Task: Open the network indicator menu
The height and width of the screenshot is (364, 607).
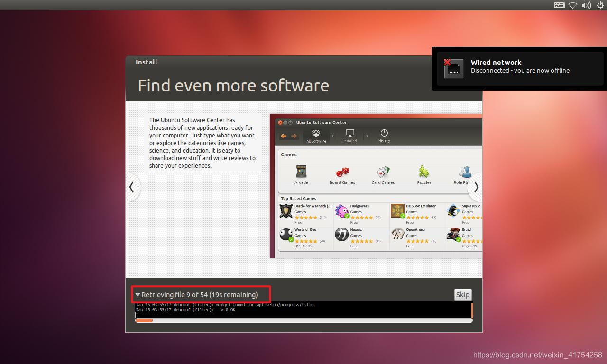Action: pyautogui.click(x=573, y=5)
